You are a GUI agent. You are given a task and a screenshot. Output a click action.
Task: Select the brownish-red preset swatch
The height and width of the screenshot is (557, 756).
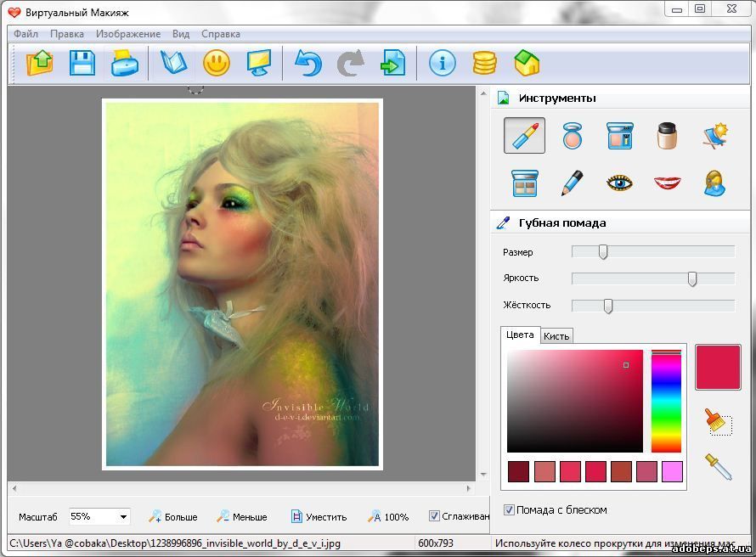[621, 471]
